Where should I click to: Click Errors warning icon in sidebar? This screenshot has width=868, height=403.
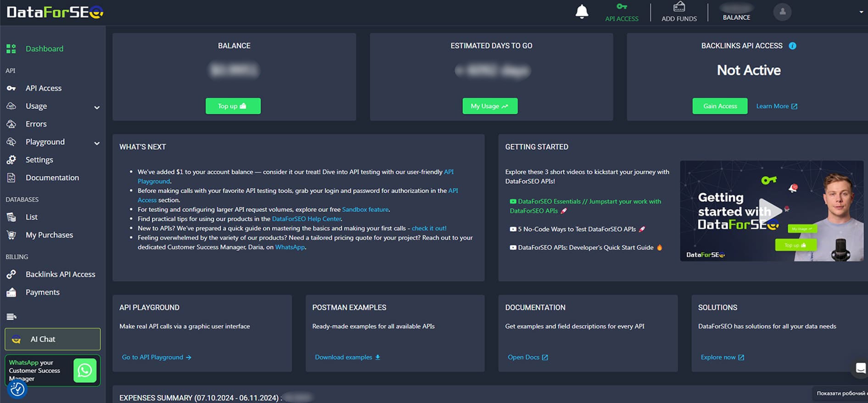tap(11, 124)
